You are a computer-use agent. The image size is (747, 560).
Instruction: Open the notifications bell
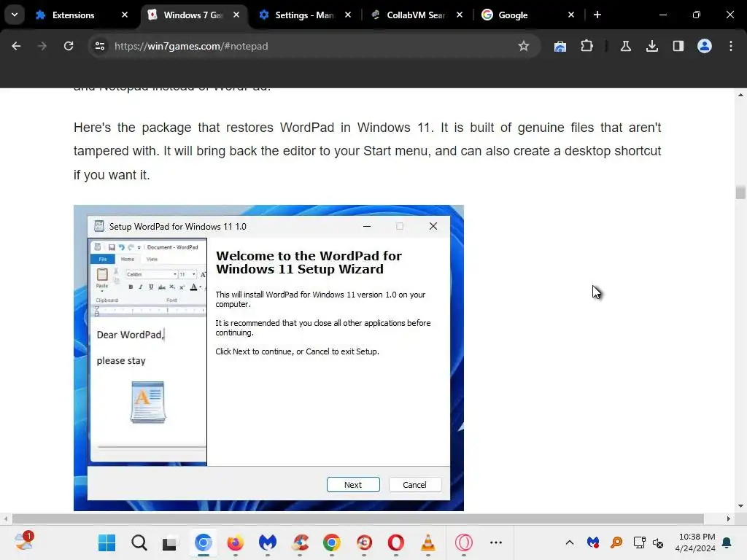coord(727,542)
